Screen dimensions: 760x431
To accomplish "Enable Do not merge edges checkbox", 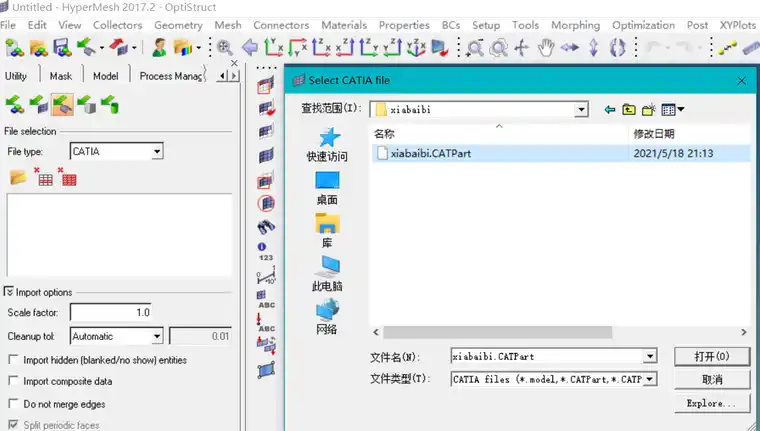I will point(14,403).
